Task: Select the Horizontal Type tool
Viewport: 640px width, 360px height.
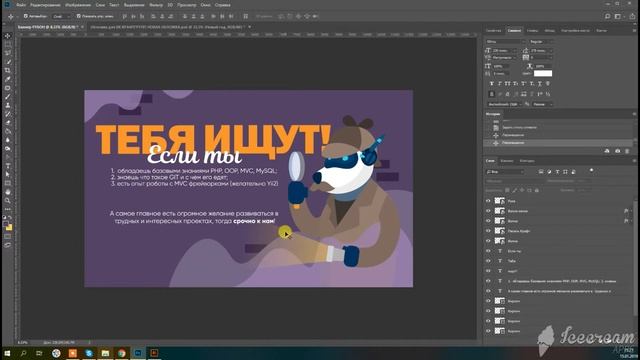Action: (x=8, y=166)
